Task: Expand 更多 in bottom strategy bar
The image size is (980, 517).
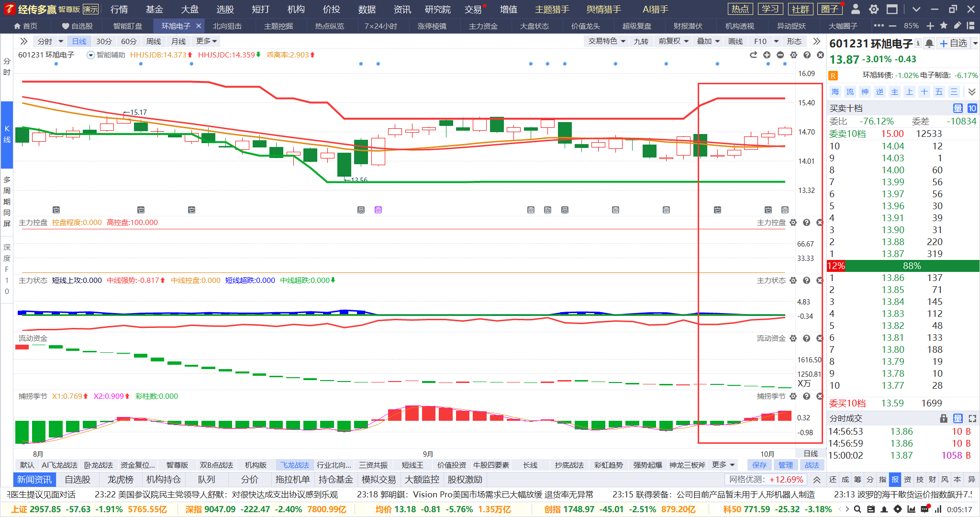Action: pos(723,465)
